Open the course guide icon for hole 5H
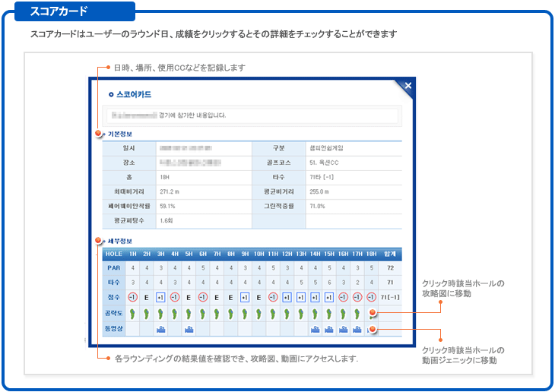This screenshot has height=392, width=555. point(189,313)
